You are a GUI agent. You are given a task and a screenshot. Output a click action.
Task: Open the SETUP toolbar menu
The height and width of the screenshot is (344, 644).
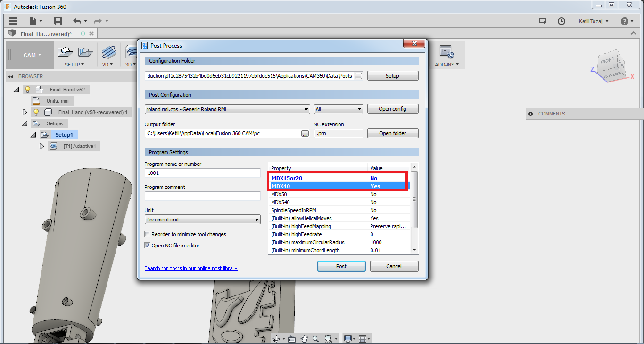point(74,65)
